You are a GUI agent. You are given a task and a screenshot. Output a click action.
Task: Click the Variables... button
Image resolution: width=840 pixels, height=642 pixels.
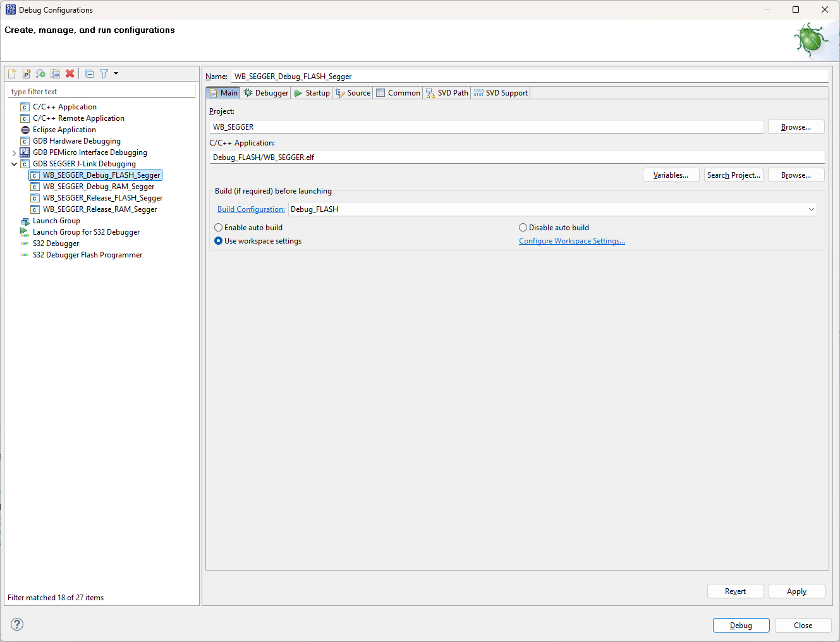pyautogui.click(x=671, y=175)
